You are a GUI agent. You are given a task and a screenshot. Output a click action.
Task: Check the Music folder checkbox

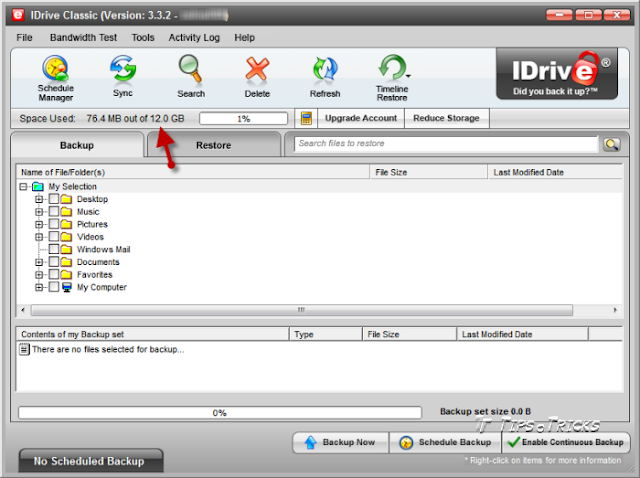(53, 211)
